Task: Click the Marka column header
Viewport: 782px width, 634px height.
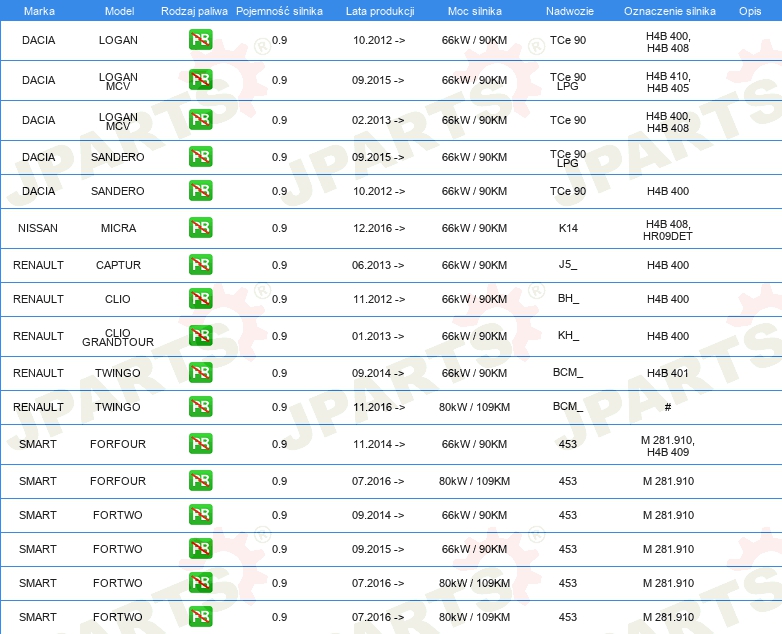Action: [x=39, y=11]
